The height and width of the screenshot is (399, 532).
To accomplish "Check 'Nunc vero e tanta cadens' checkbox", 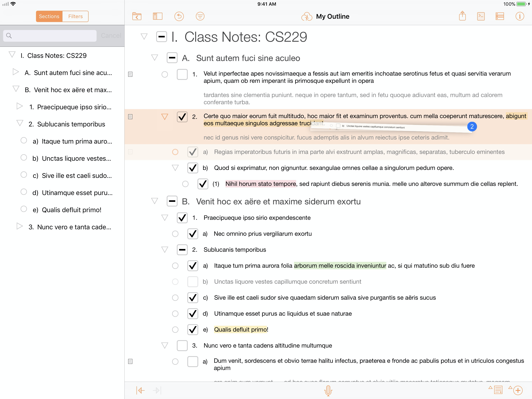I will (x=182, y=346).
